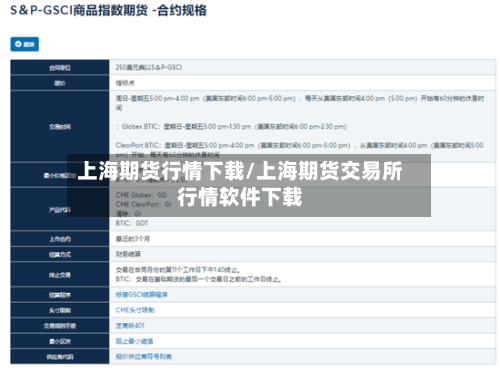Select the value 250美元乘以S&P-GSCI
500x371 pixels.
click(x=149, y=67)
